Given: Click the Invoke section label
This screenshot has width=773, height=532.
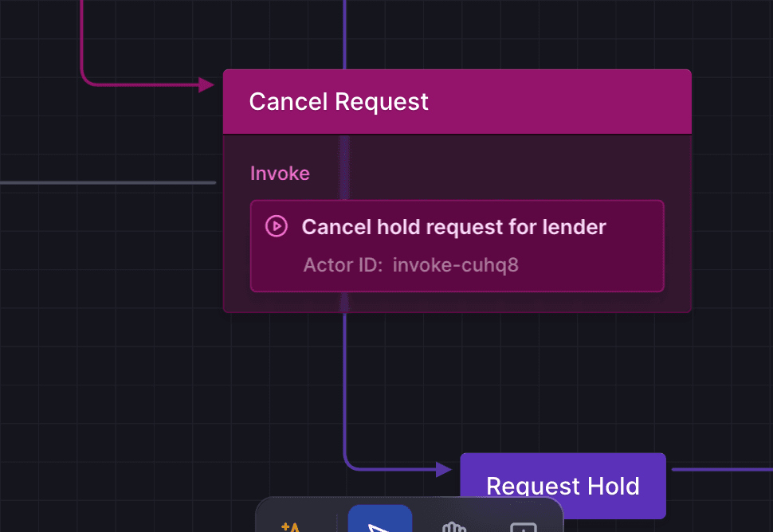Looking at the screenshot, I should coord(280,174).
